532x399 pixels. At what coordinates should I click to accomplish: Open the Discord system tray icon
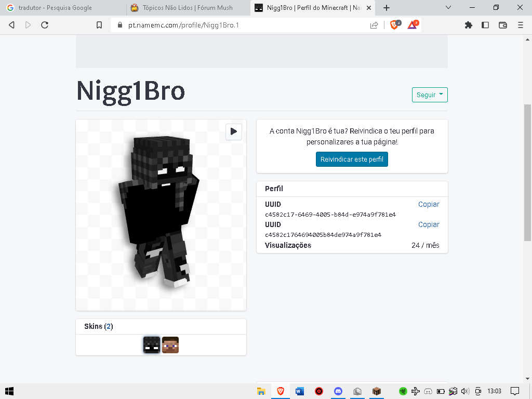coord(428,391)
